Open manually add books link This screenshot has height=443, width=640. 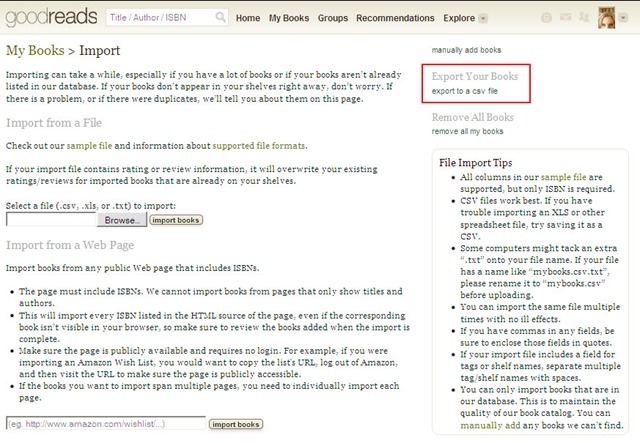466,50
